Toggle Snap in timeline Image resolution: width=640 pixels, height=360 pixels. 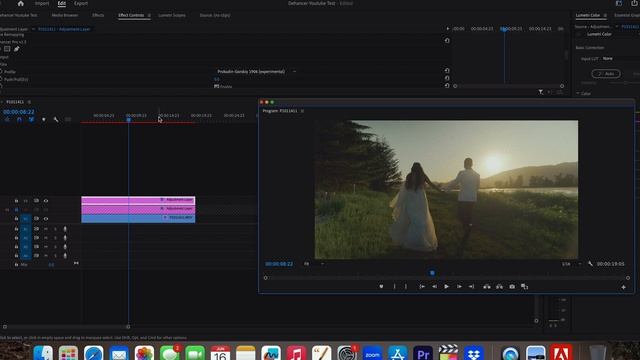click(x=19, y=120)
